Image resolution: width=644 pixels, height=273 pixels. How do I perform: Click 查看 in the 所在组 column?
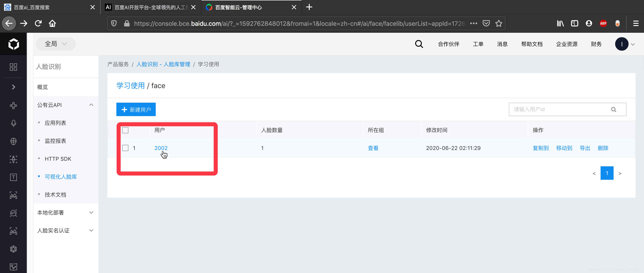pos(373,148)
